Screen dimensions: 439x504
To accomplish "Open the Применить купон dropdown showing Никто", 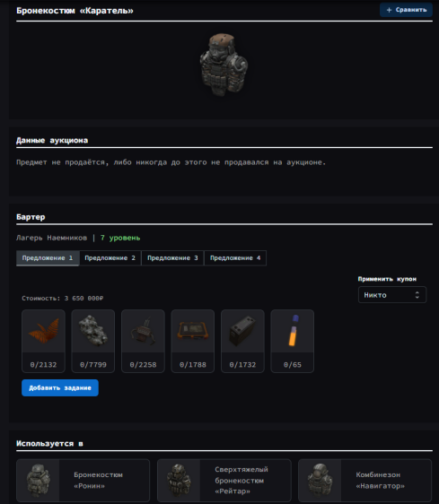I will 392,295.
